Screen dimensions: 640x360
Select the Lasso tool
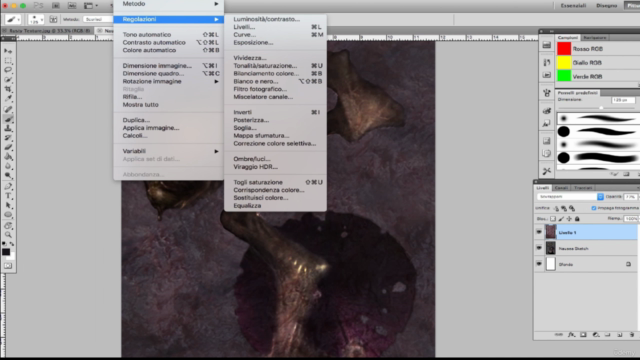coord(8,70)
